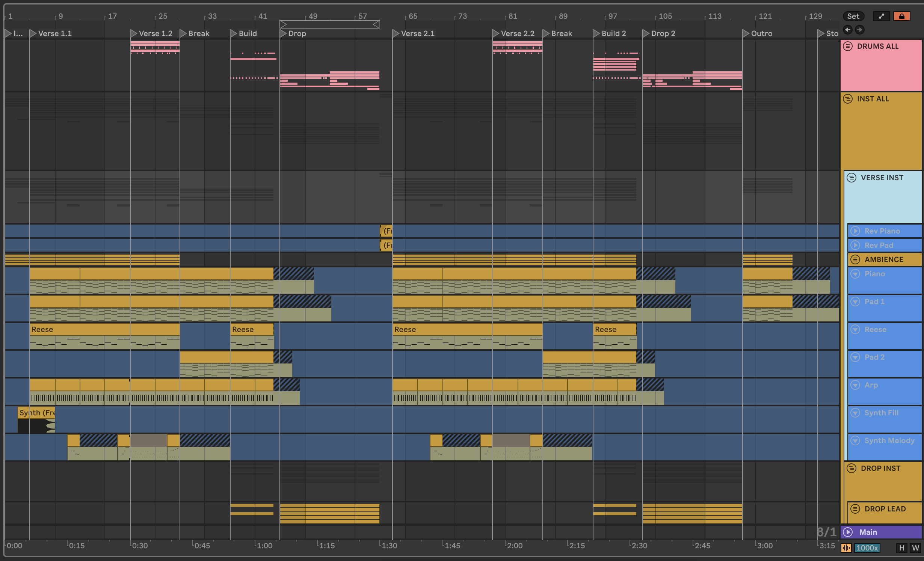Collapse the INST ALL group
The width and height of the screenshot is (924, 561).
click(848, 99)
